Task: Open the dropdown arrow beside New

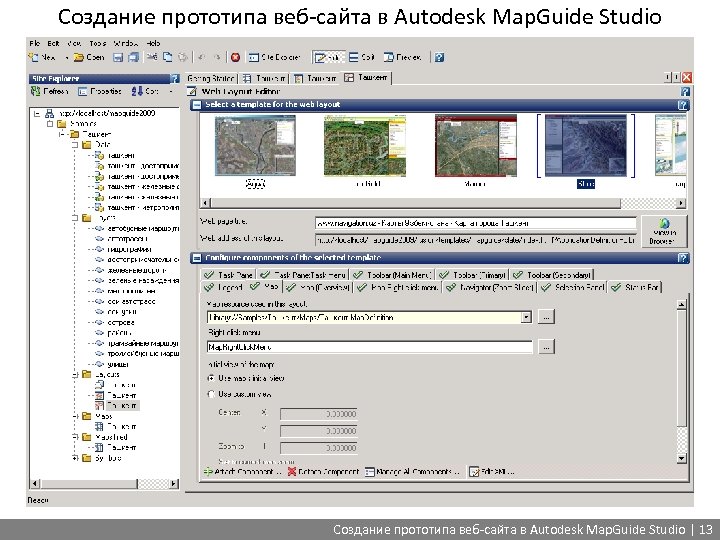Action: 67,58
